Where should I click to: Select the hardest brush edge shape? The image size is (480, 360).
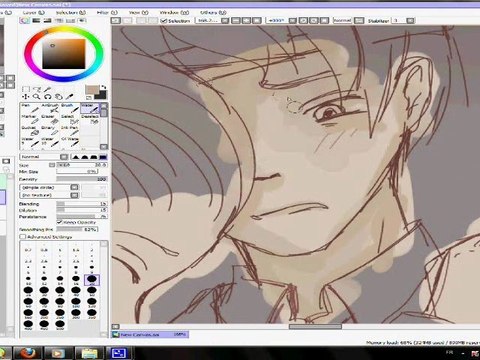click(x=103, y=157)
